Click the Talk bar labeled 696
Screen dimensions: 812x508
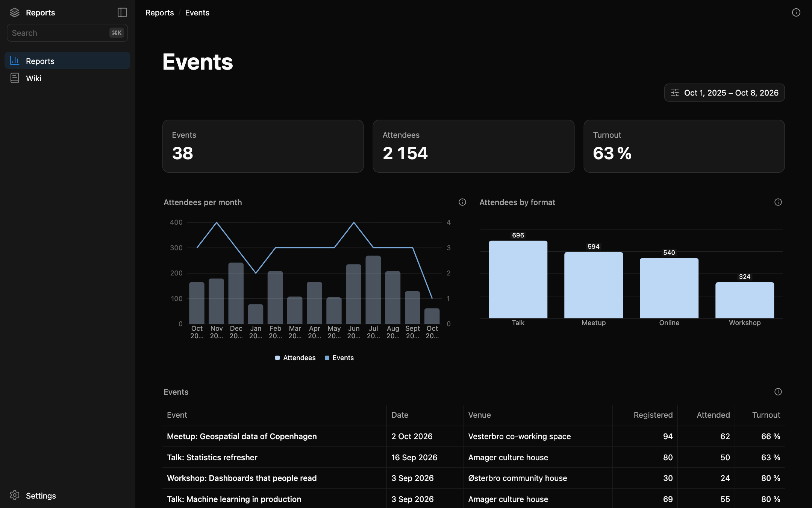518,279
